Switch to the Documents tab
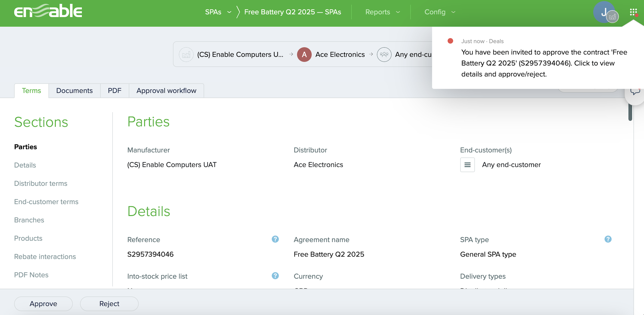This screenshot has width=644, height=315. click(74, 91)
